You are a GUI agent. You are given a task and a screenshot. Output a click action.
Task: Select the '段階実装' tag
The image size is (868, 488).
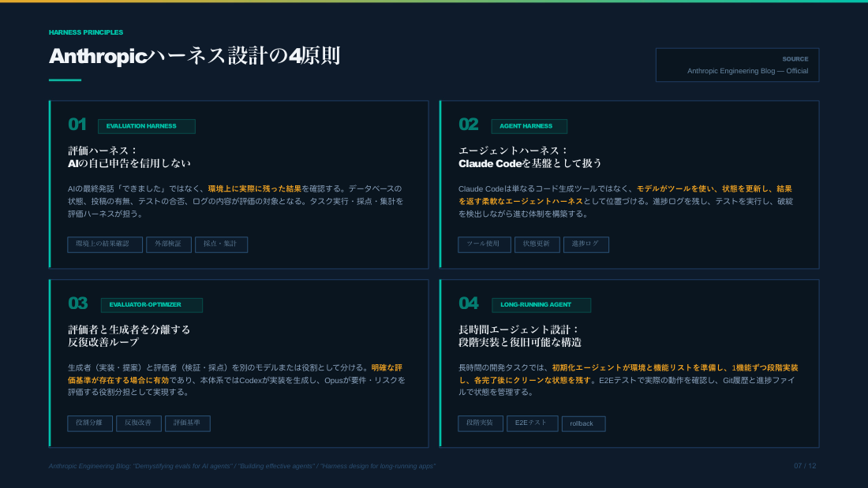pos(480,423)
